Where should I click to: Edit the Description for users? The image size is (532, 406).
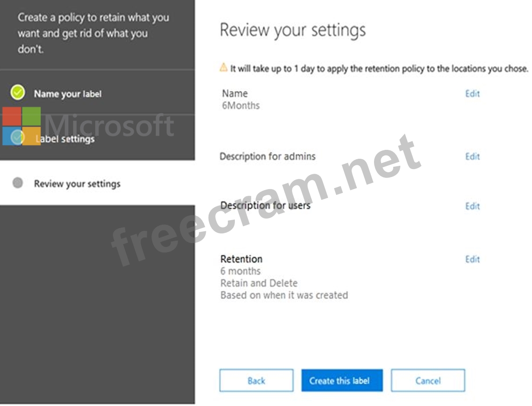click(472, 206)
